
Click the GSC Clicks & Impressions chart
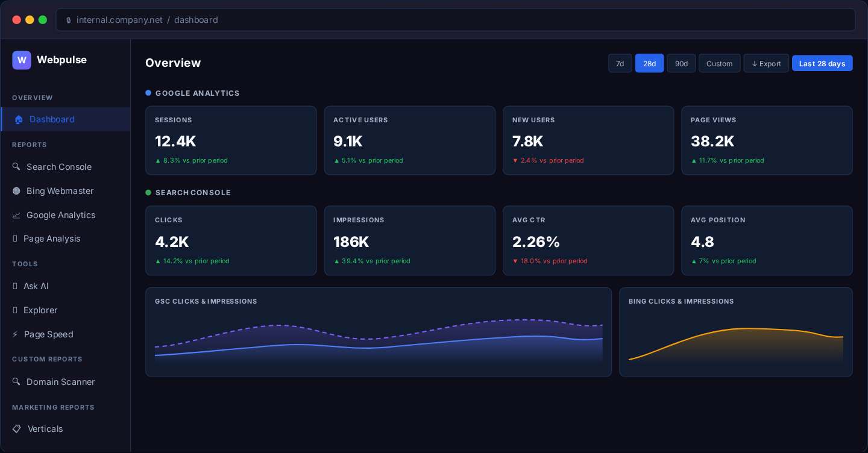point(379,332)
